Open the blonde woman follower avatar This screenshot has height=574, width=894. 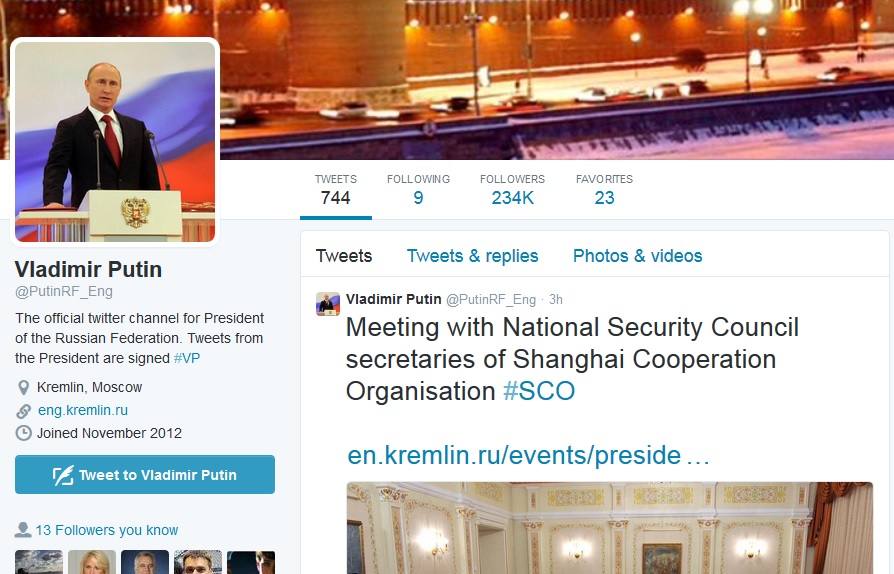92,562
